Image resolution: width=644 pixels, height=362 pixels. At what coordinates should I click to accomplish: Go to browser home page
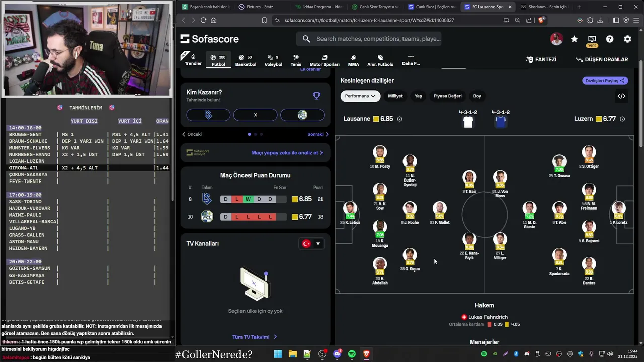click(x=214, y=20)
